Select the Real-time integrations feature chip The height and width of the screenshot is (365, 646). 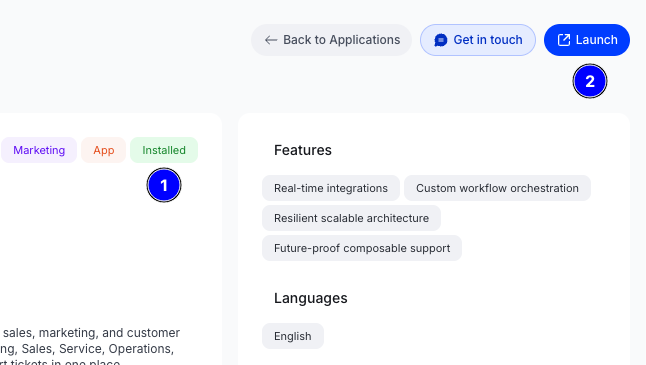click(331, 188)
